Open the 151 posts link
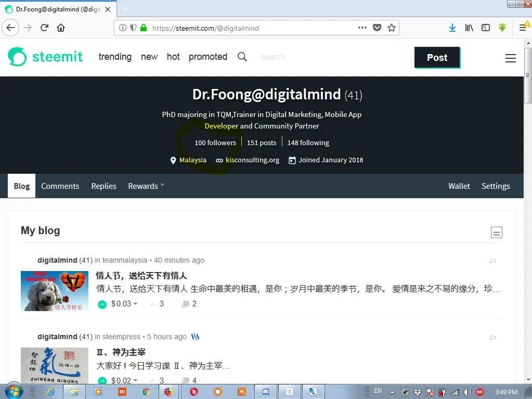Screen dimensions: 532x399 pos(262,143)
